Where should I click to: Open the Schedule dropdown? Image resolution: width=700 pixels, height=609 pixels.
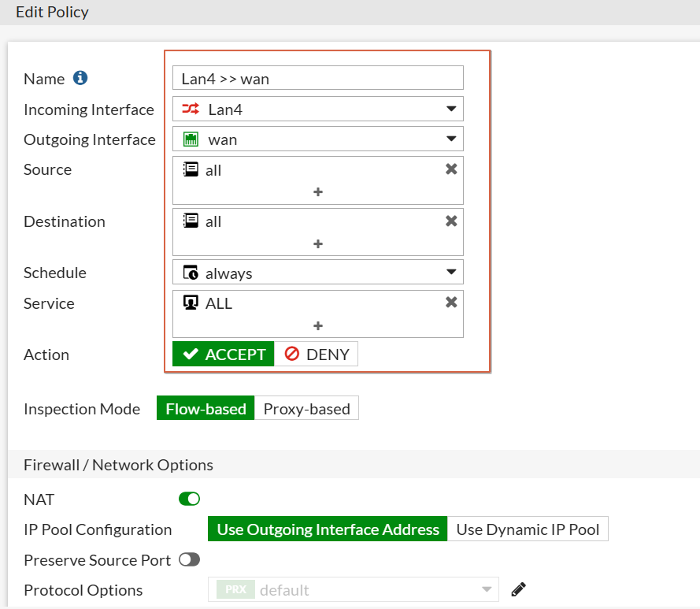click(318, 272)
